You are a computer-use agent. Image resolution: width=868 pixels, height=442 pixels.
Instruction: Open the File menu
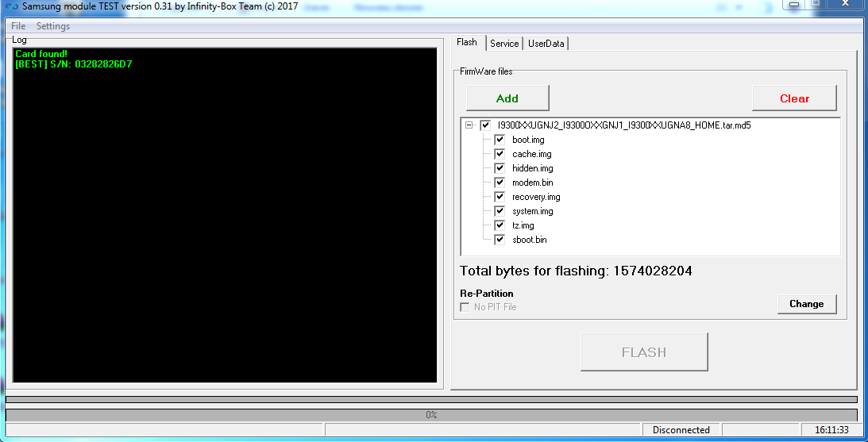[x=17, y=26]
